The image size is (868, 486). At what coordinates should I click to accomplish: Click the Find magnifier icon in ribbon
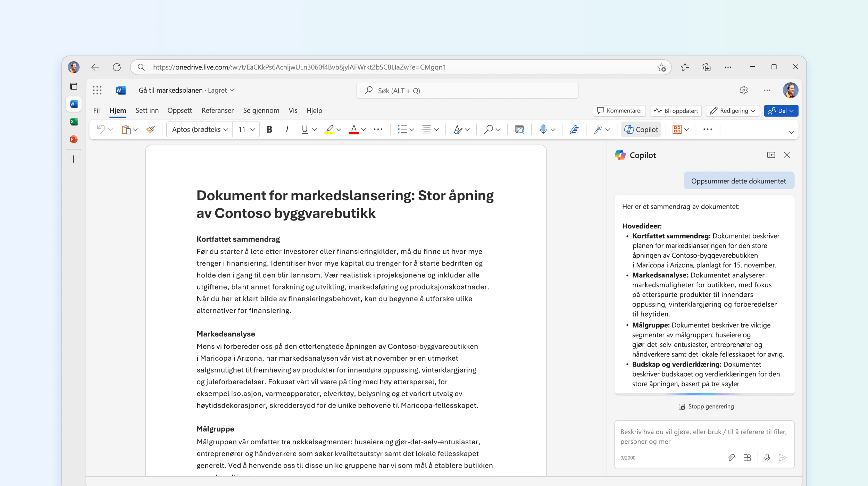(x=489, y=129)
